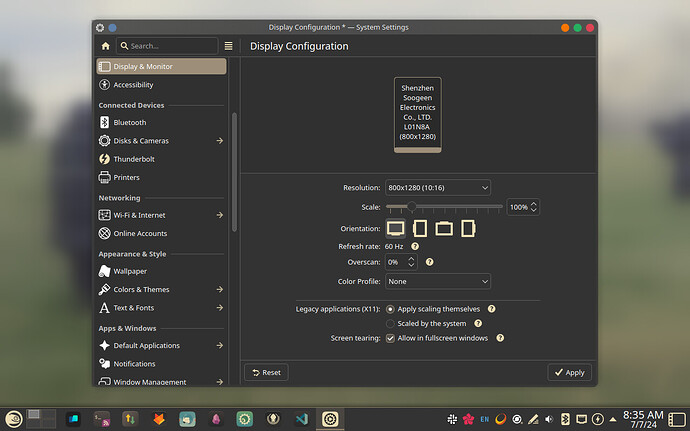The width and height of the screenshot is (690, 431).
Task: Select 'Apply scaling themselves' radio button
Action: pyautogui.click(x=390, y=309)
